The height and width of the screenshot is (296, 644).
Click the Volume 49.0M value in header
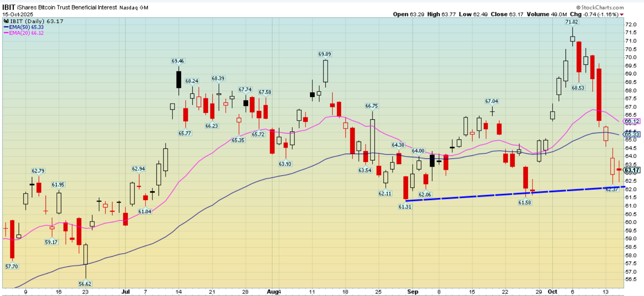click(547, 14)
